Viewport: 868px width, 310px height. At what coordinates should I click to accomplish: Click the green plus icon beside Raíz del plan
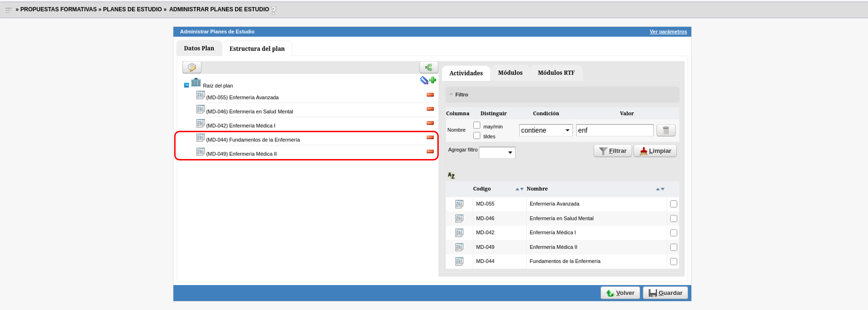(433, 80)
